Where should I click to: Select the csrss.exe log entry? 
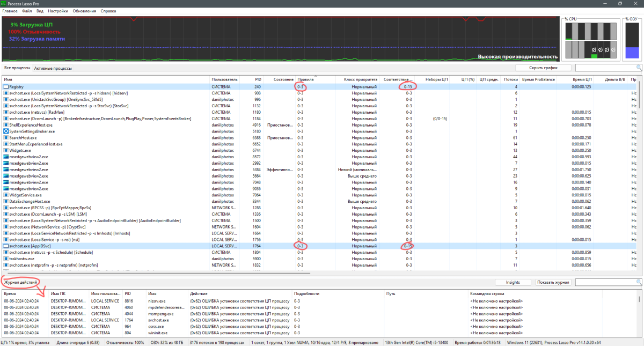[x=321, y=326]
